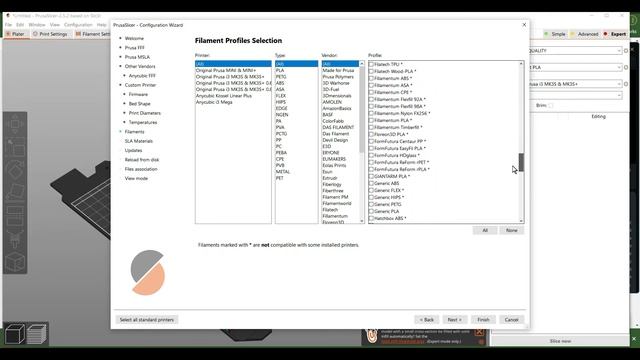This screenshot has width=640, height=360.
Task: Open filament settings gear icon beside PLA dropdown
Action: coord(626,67)
